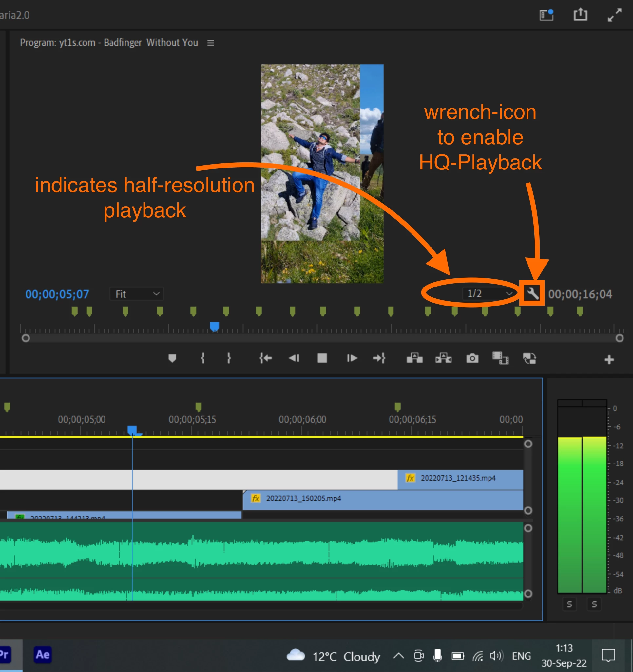The width and height of the screenshot is (633, 672).
Task: Click the Quick Export share icon
Action: pos(580,15)
